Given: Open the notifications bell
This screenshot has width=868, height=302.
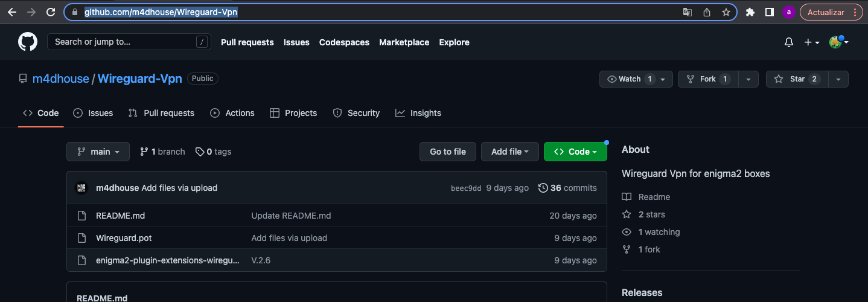Looking at the screenshot, I should (x=788, y=42).
